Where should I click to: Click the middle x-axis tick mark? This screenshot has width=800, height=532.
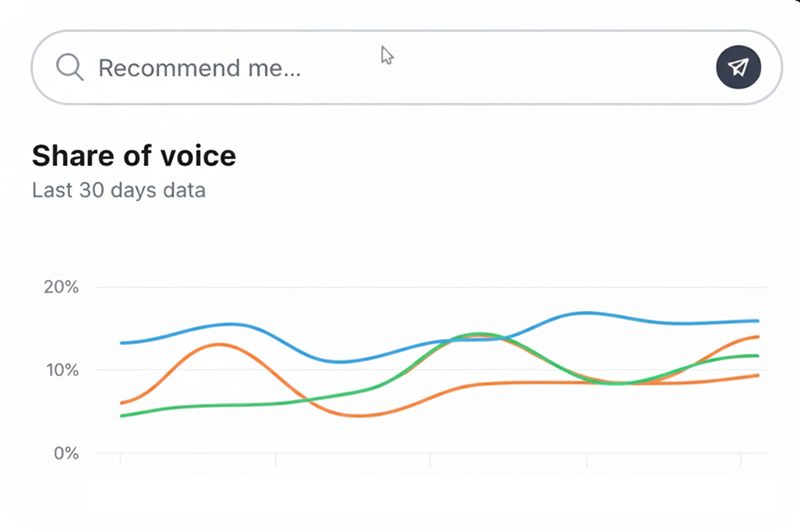tap(430, 460)
